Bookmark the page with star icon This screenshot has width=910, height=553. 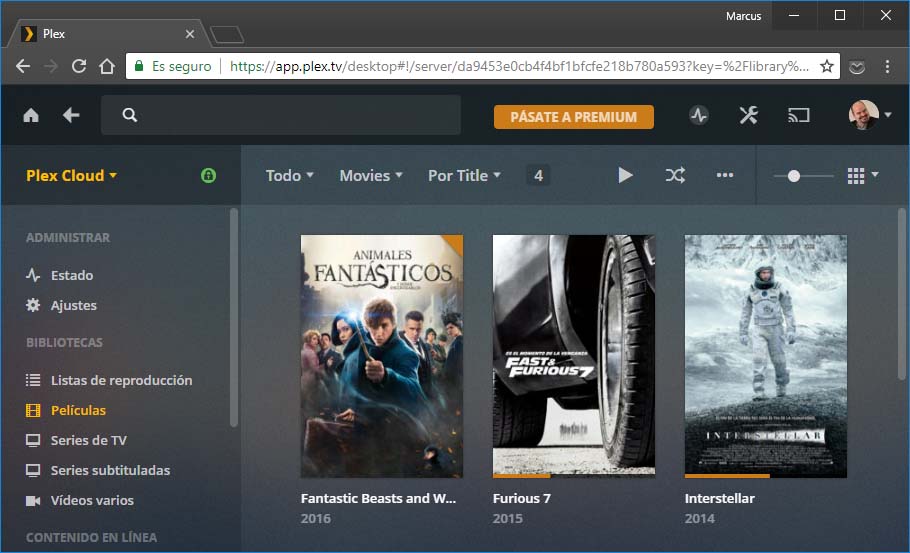827,66
